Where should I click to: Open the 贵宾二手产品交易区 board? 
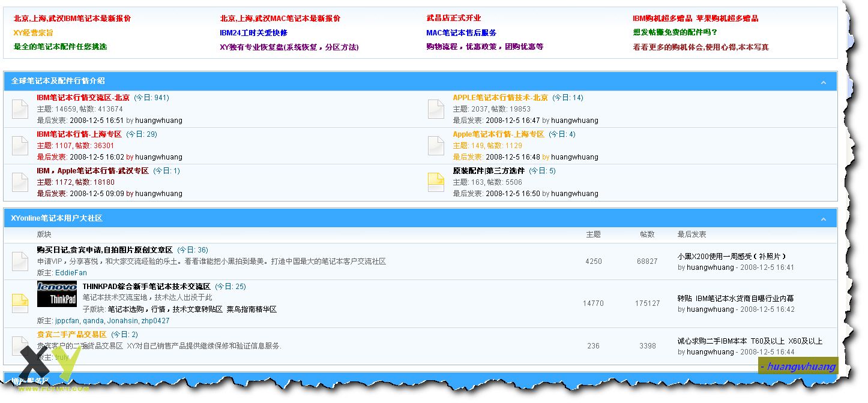tap(71, 335)
